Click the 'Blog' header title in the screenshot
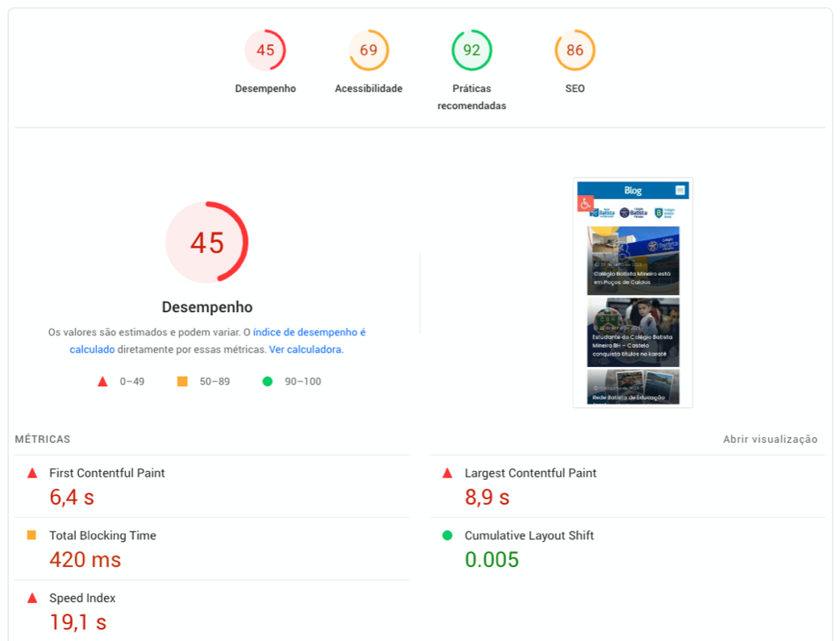Viewport: 840px width, 641px height. click(x=633, y=190)
